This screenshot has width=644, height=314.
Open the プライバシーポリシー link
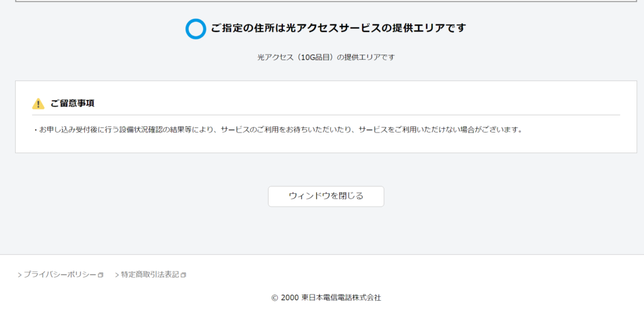click(x=60, y=275)
